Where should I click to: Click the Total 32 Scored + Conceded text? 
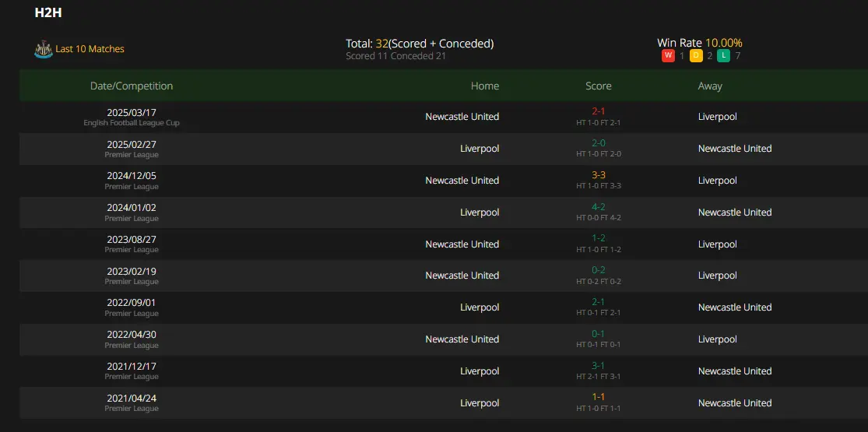(420, 44)
